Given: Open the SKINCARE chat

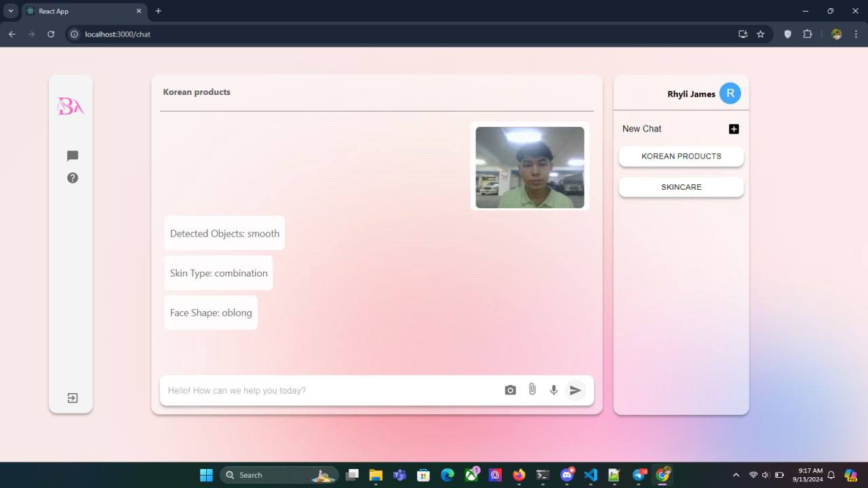Looking at the screenshot, I should pos(681,187).
